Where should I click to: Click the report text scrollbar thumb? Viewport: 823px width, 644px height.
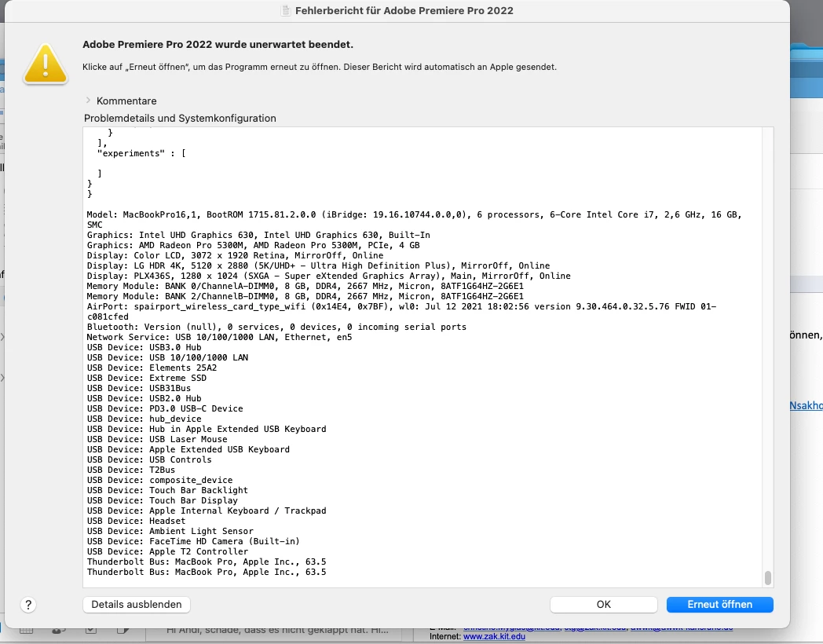(768, 577)
